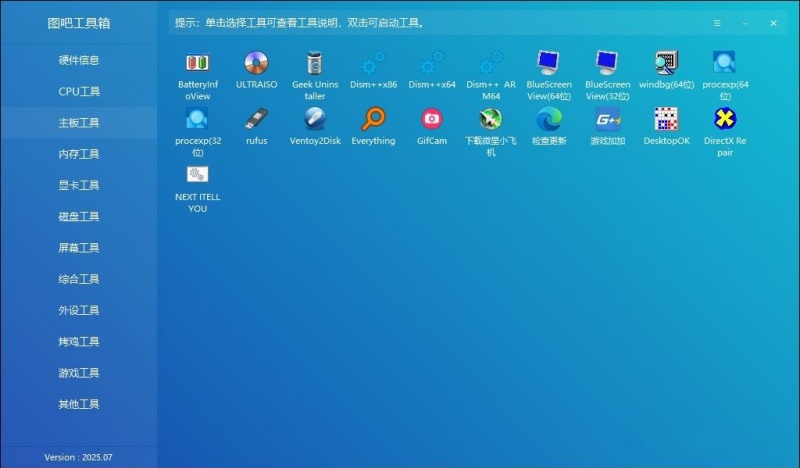Click the 图吧工具箱 title text
This screenshot has height=468, width=800.
click(x=79, y=23)
